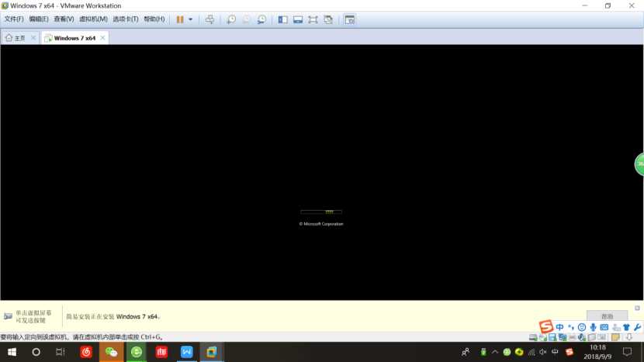The height and width of the screenshot is (362, 644).
Task: Open the red dictionary app on taskbar
Action: point(161,352)
